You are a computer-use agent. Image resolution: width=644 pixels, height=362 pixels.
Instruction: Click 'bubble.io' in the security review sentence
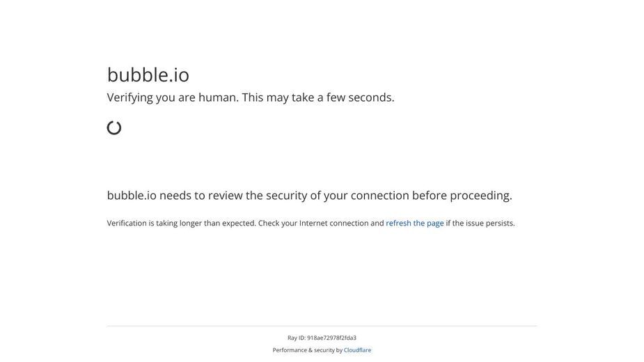coord(132,195)
